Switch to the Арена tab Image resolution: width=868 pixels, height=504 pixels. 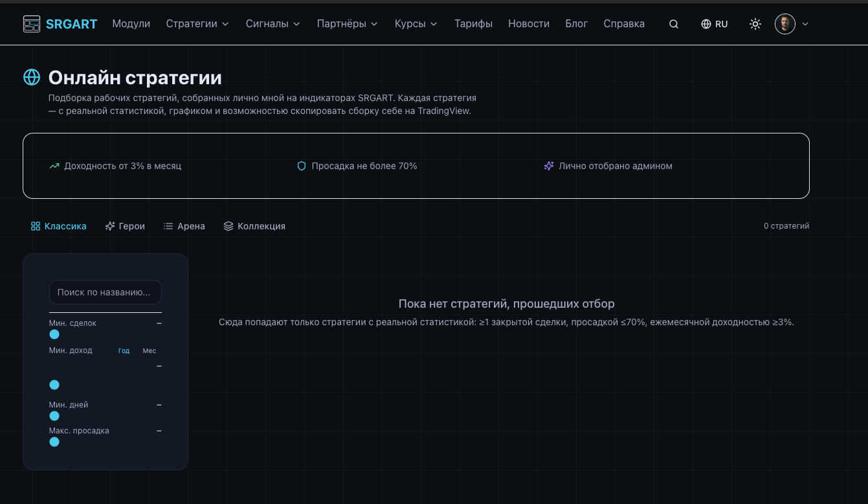tap(184, 226)
